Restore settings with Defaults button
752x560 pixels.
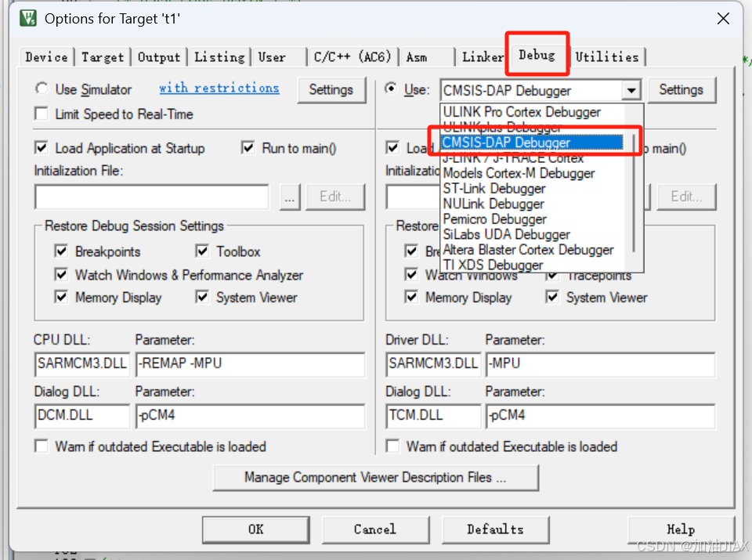495,529
